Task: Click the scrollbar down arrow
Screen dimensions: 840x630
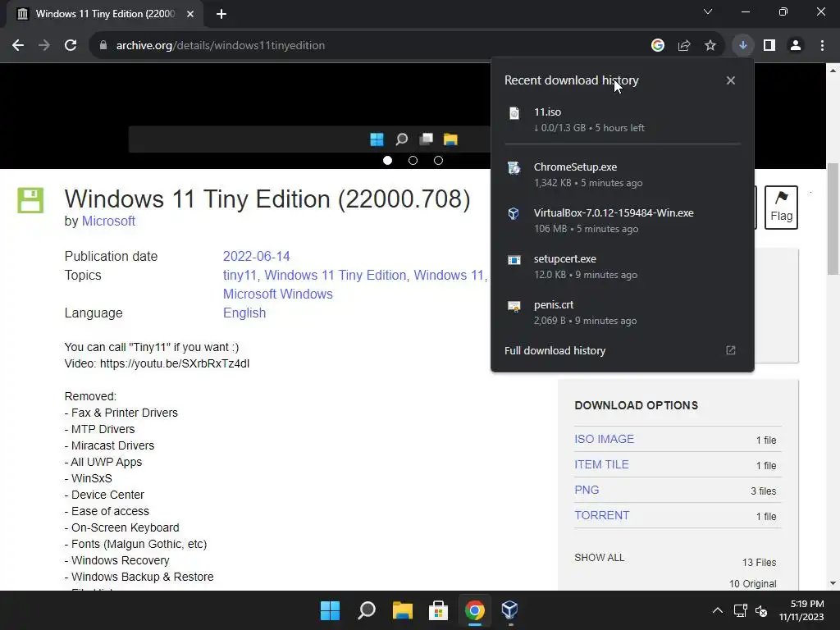Action: [x=833, y=583]
